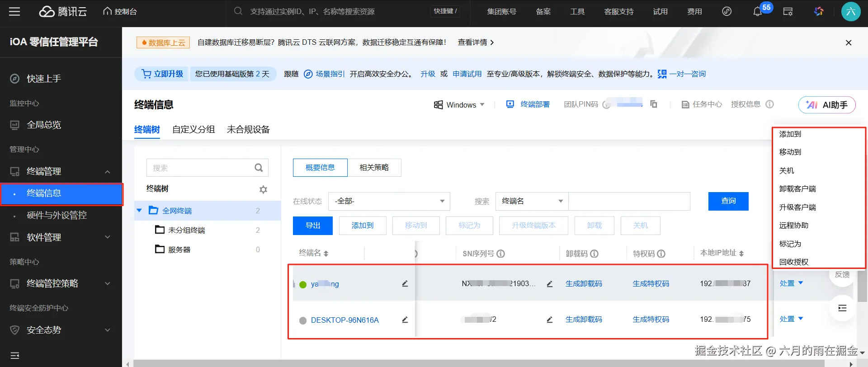The image size is (868, 367).
Task: Open the AI助手 assistant
Action: 827,105
